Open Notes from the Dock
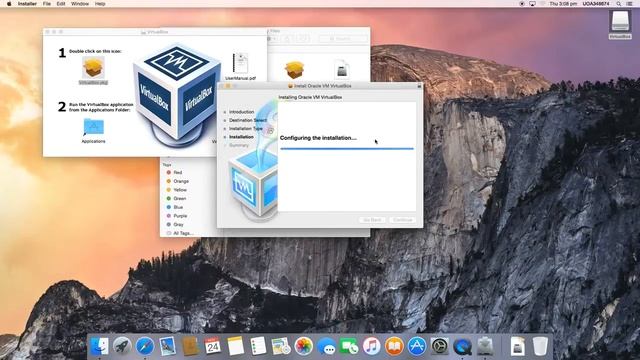The height and width of the screenshot is (360, 640). tap(236, 347)
